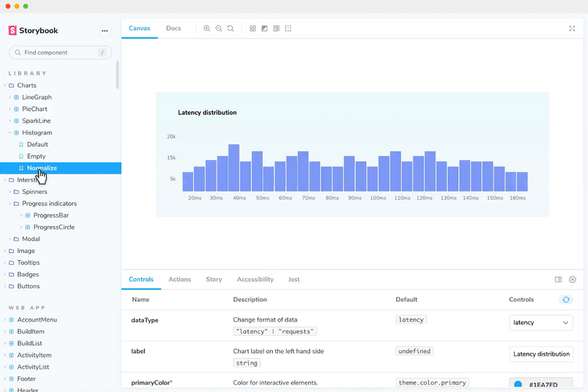Toggle the grid view toolbar icon
The image size is (588, 392).
253,29
